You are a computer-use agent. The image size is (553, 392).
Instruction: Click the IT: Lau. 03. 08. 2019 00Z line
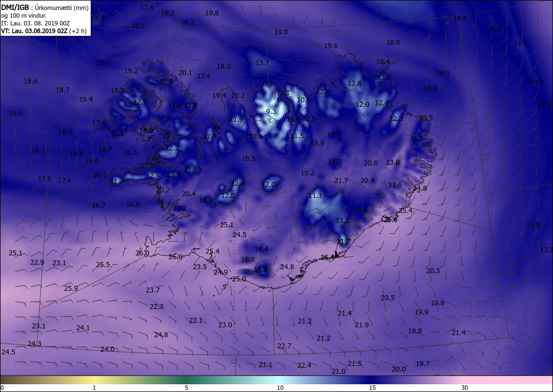coord(35,23)
